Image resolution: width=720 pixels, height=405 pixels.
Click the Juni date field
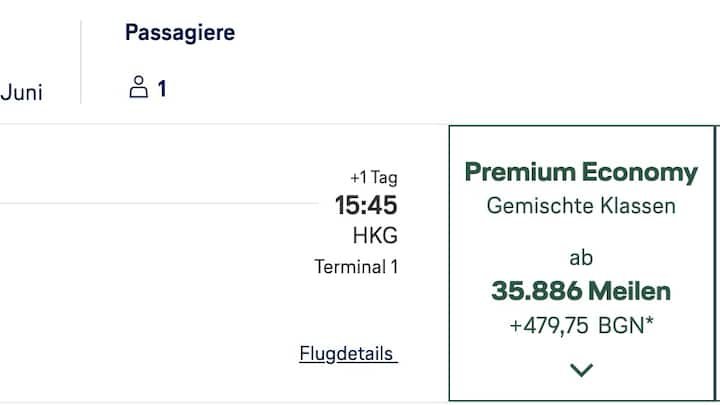(x=21, y=92)
